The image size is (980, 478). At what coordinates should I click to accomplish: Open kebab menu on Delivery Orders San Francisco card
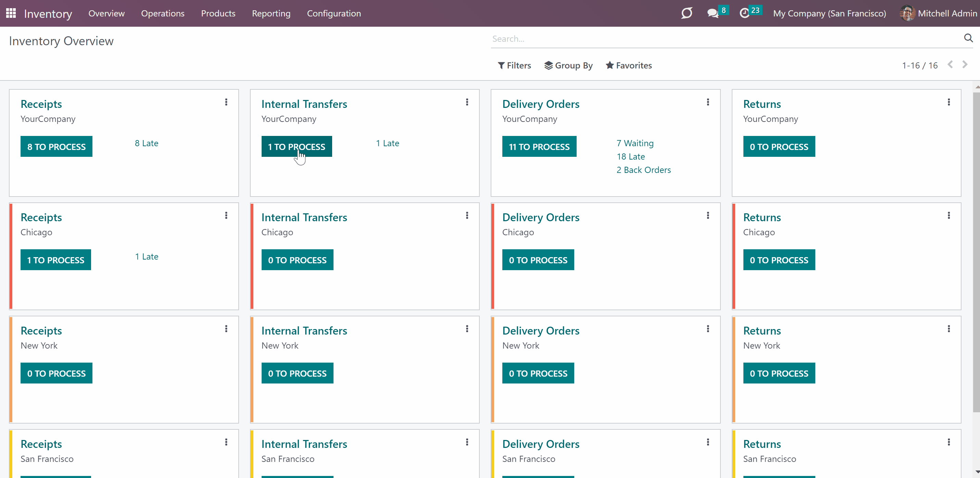coord(708,442)
